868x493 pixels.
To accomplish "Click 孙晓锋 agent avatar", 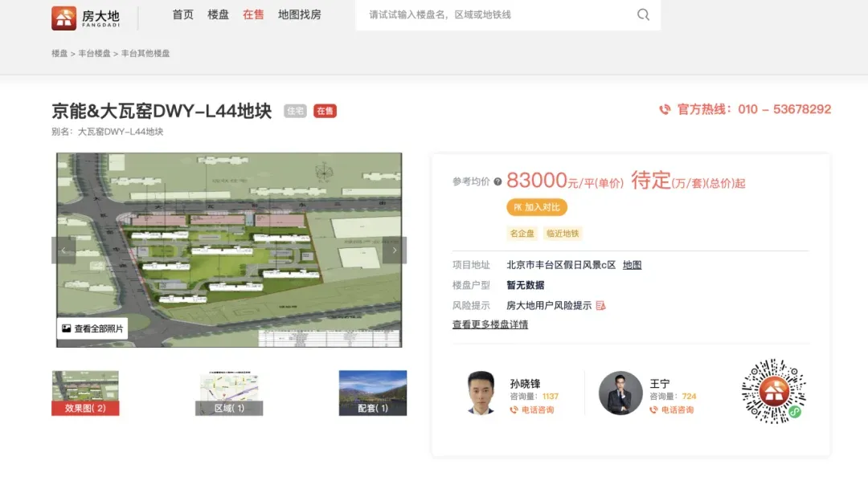I will click(481, 393).
